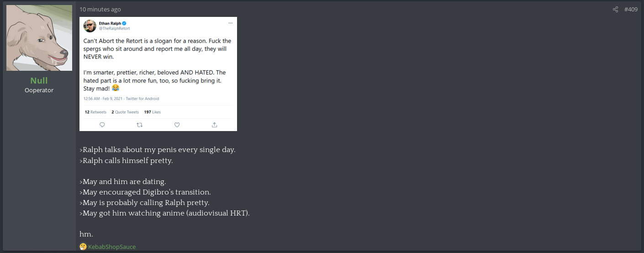The height and width of the screenshot is (253, 644).
Task: Click the Ethan Ralph display name
Action: coord(110,23)
